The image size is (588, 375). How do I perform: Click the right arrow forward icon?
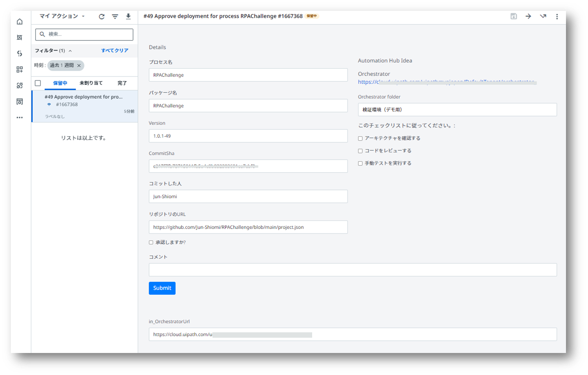[528, 16]
